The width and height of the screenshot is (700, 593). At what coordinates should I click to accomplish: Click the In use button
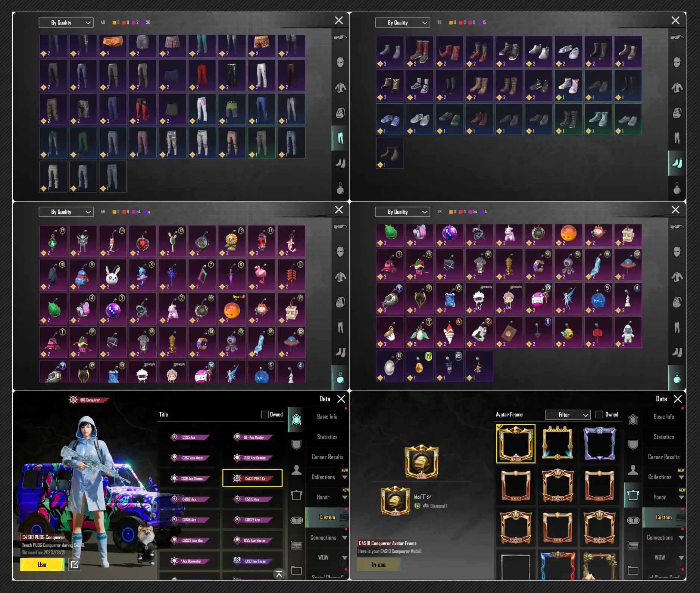tap(378, 565)
